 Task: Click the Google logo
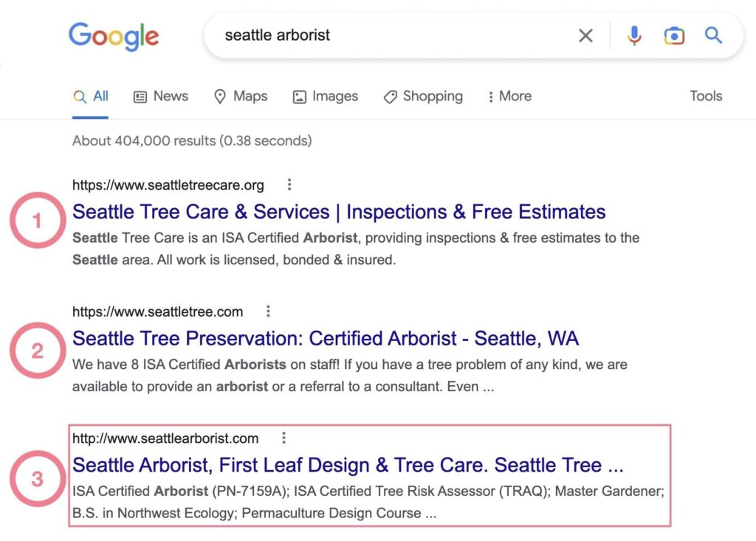click(x=114, y=35)
